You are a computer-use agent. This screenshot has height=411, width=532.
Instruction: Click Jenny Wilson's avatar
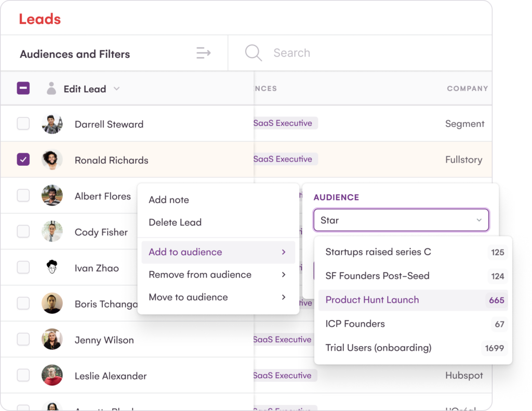point(52,340)
